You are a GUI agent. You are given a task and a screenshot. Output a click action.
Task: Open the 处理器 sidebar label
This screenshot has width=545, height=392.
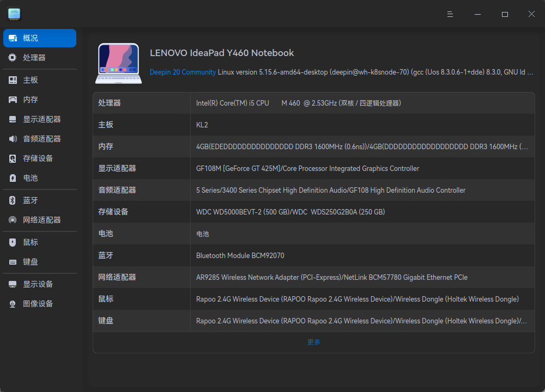[x=34, y=58]
